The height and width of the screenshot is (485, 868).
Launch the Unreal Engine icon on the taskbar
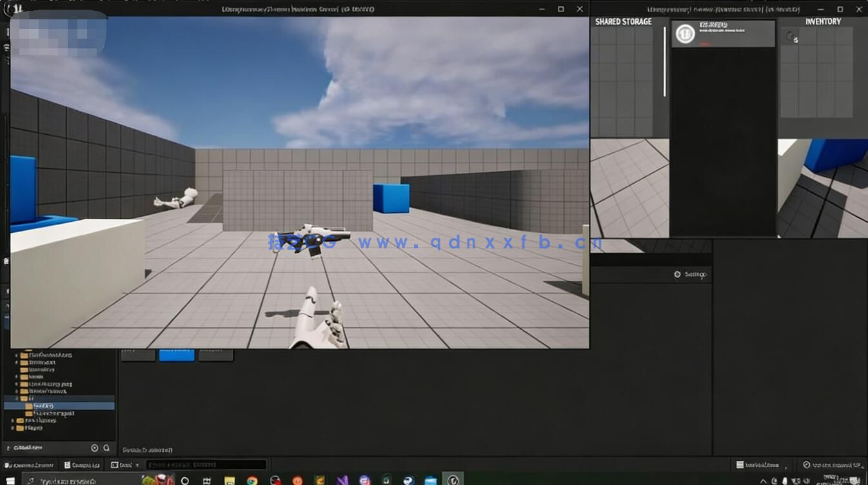pyautogui.click(x=453, y=479)
